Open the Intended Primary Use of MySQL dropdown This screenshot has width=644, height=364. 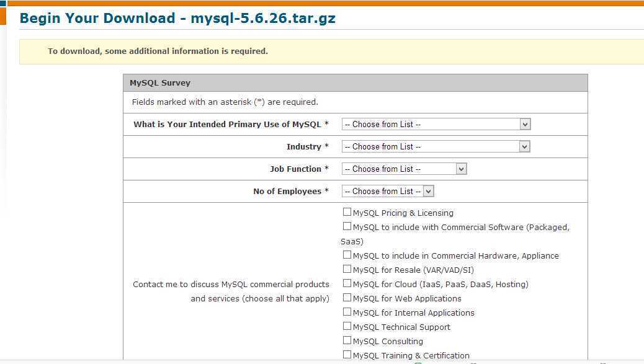point(436,124)
